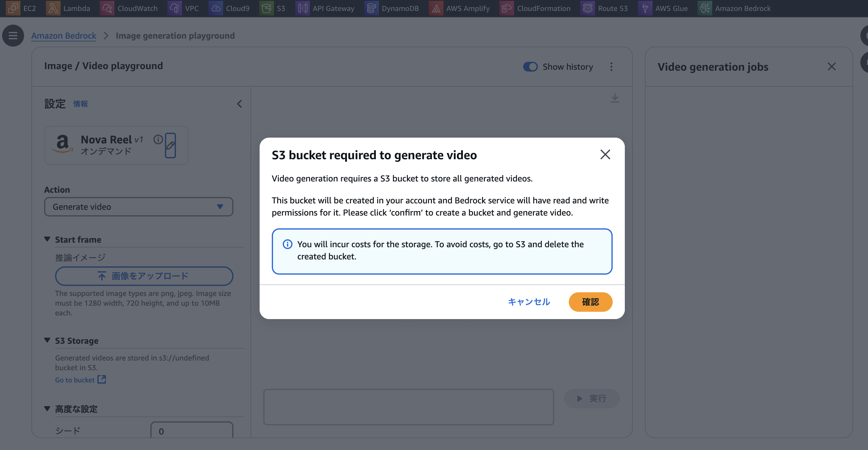The width and height of the screenshot is (868, 450).
Task: Collapse the 設定 panel with the chevron
Action: (239, 104)
